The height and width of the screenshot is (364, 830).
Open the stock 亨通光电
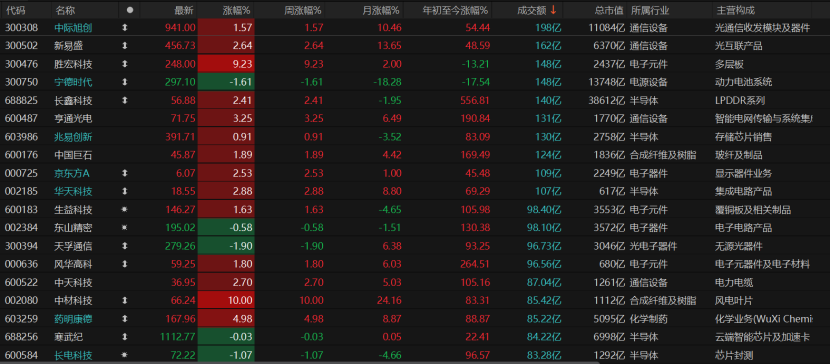pyautogui.click(x=74, y=119)
